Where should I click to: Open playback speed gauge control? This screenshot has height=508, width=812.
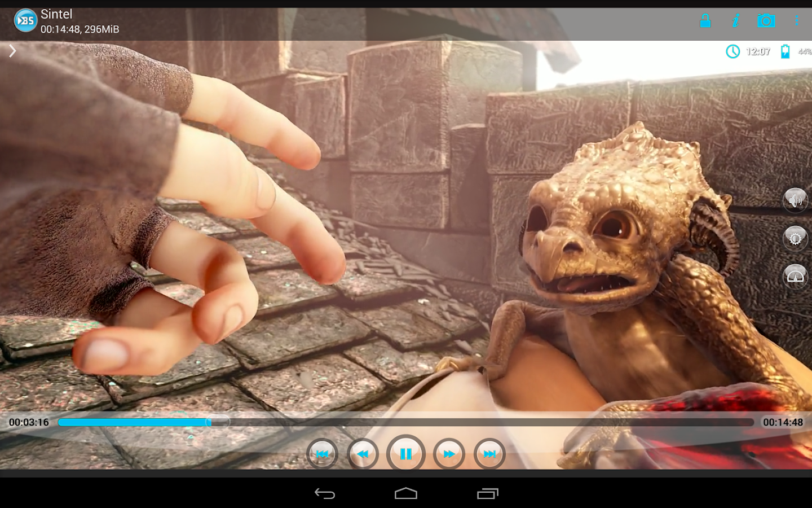click(795, 276)
